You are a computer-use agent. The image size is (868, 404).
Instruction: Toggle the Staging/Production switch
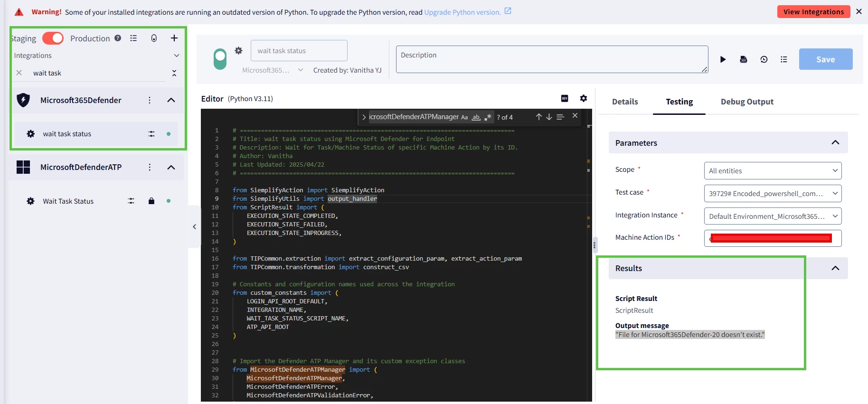[x=53, y=38]
